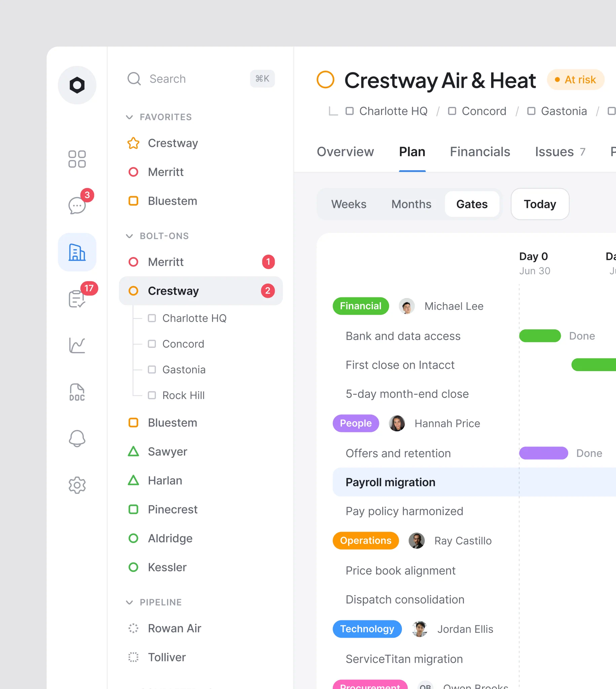Select the Plan tab
This screenshot has width=616, height=689.
412,152
